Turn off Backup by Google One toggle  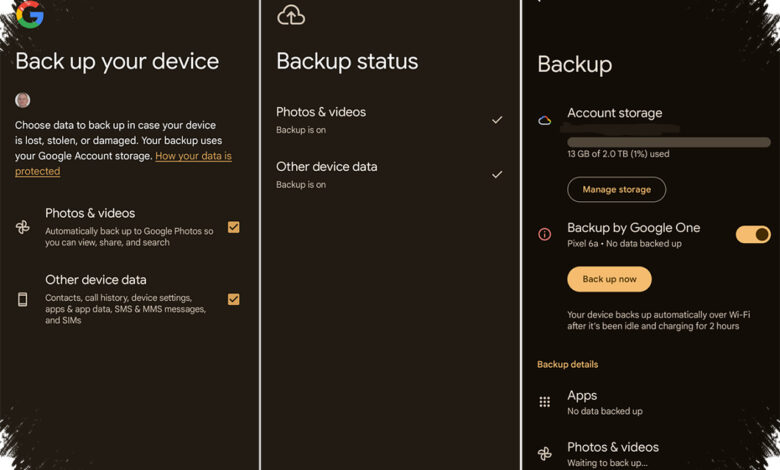pos(753,234)
